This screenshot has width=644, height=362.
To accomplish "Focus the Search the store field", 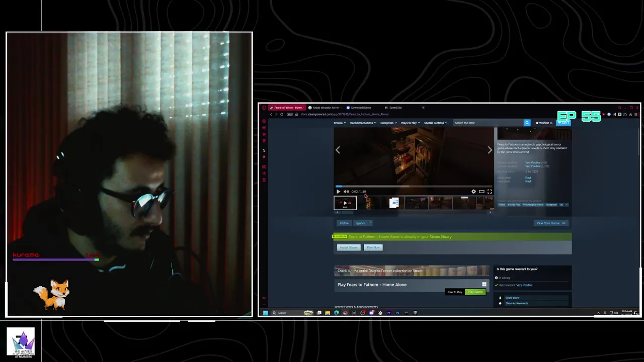I will point(488,123).
